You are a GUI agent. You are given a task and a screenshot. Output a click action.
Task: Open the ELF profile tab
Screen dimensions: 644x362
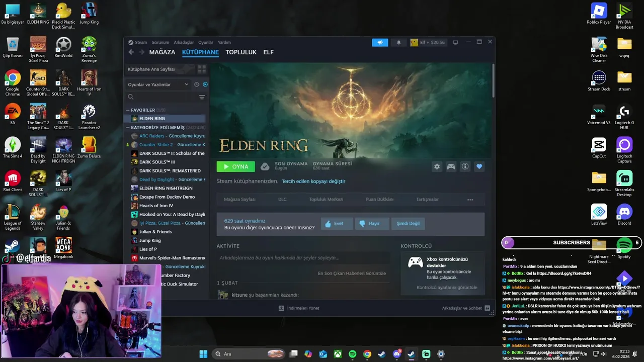coord(268,52)
